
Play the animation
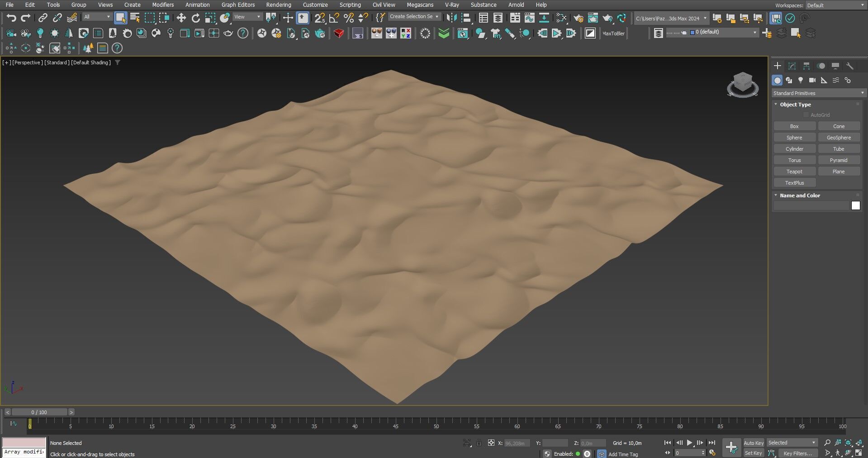click(689, 443)
